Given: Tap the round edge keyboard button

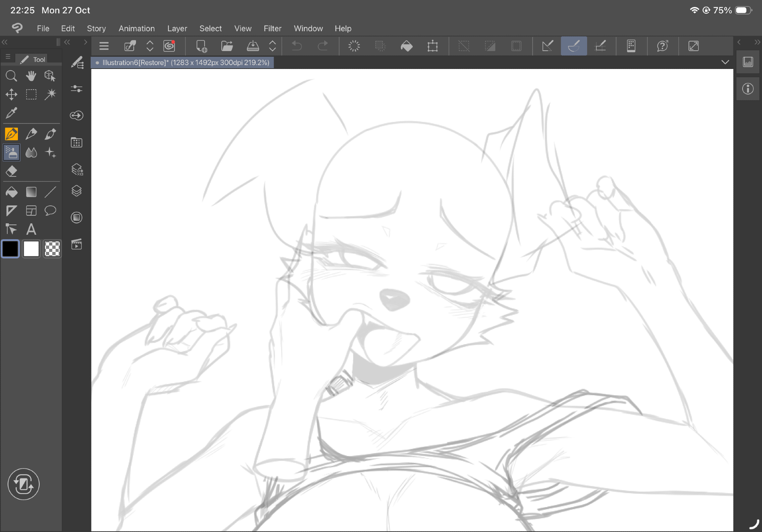Looking at the screenshot, I should (x=23, y=484).
